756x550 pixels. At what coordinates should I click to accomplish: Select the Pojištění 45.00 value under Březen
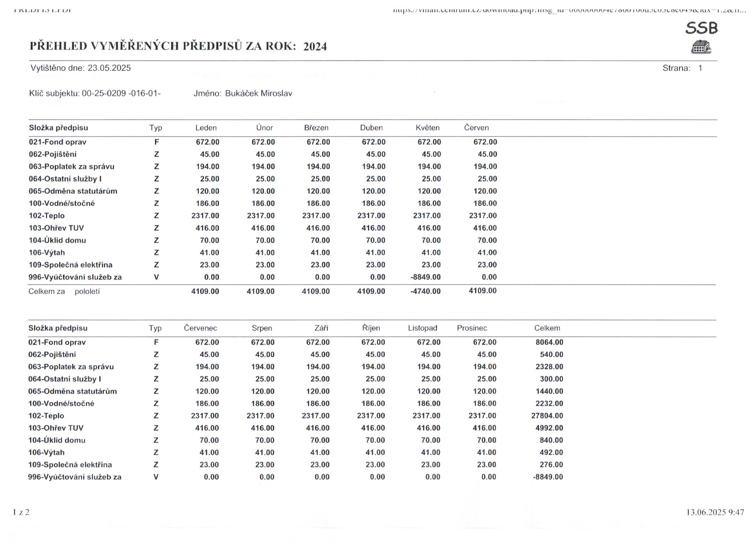[321, 154]
